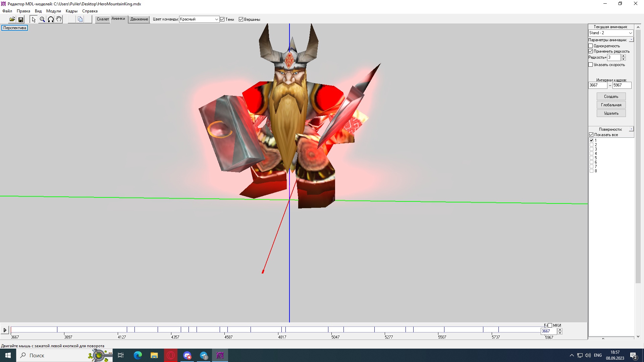The width and height of the screenshot is (644, 362).
Task: Choose the rotate view tool
Action: point(51,19)
